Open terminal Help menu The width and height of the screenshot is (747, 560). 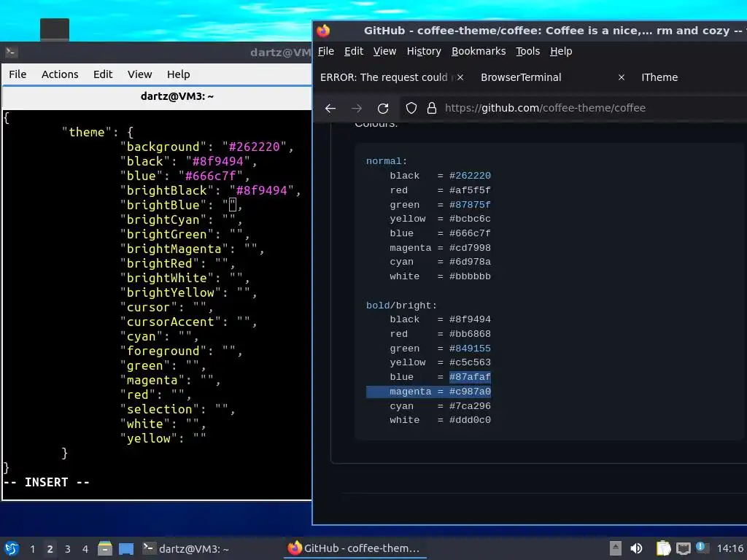click(x=178, y=74)
